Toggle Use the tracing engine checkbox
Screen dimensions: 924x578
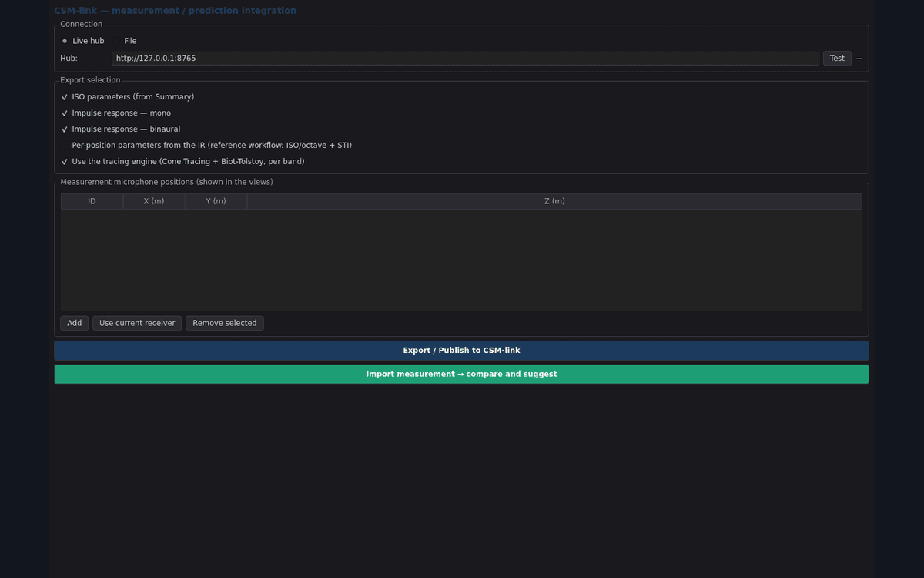click(x=182, y=162)
